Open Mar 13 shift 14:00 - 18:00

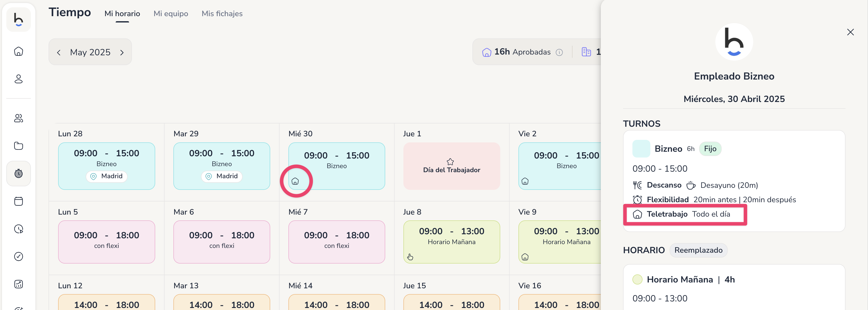pyautogui.click(x=222, y=302)
